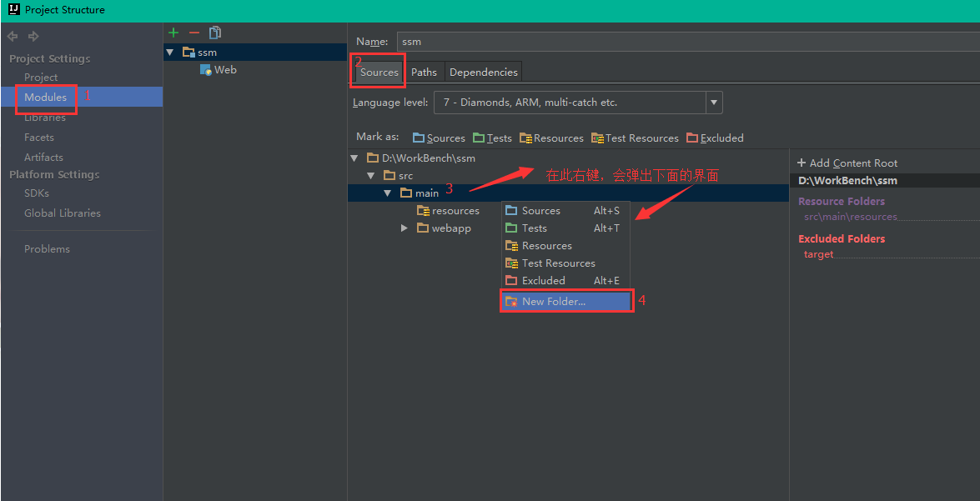Expand the webapp folder node
This screenshot has height=501, width=980.
click(405, 228)
